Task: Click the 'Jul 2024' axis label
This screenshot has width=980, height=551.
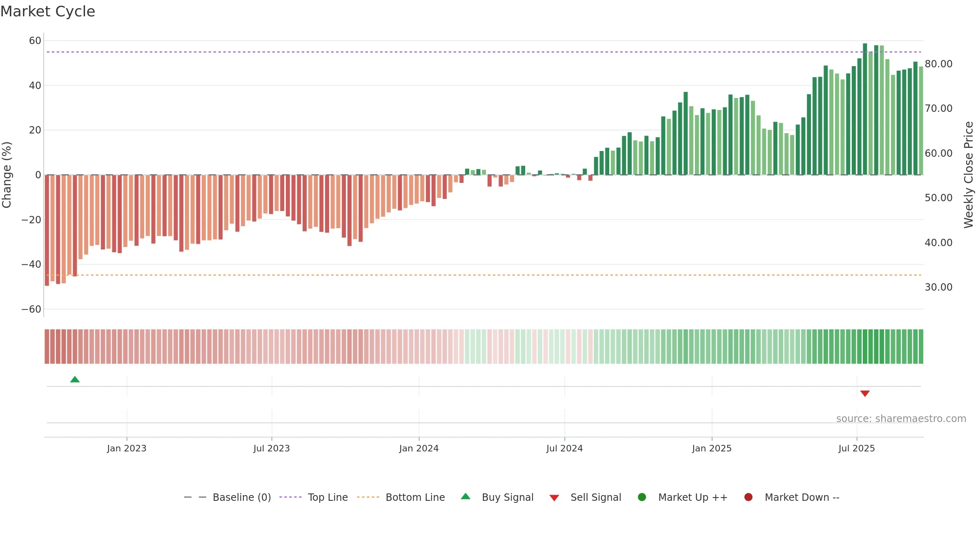Action: (564, 449)
